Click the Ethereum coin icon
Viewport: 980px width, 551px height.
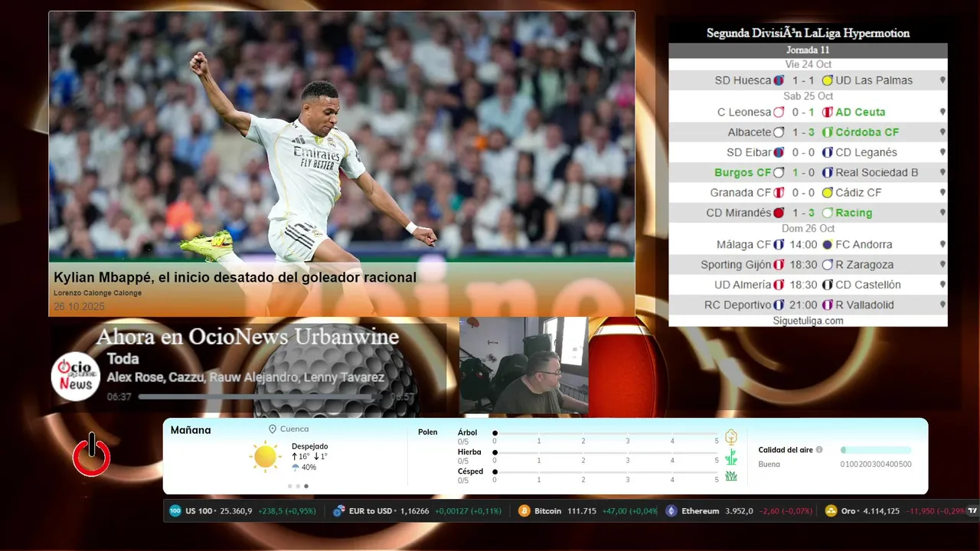(x=671, y=511)
